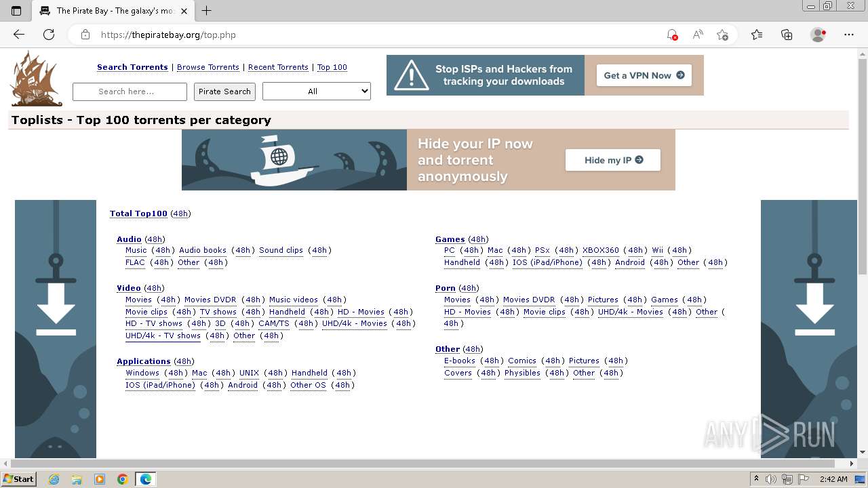Open the Applications category top list

coord(144,361)
